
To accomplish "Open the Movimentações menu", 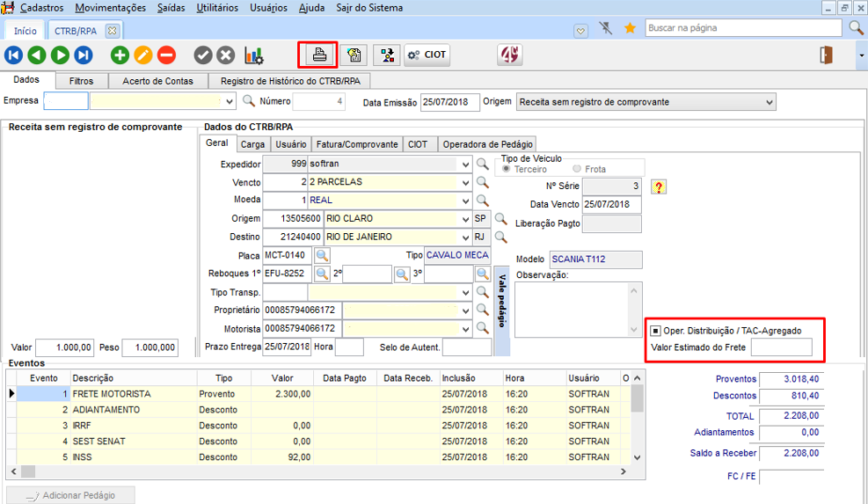I will tap(111, 8).
